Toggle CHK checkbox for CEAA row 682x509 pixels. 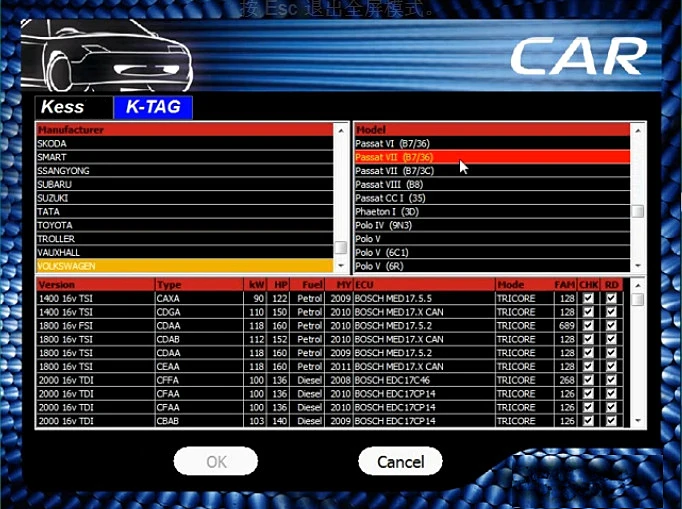(588, 366)
